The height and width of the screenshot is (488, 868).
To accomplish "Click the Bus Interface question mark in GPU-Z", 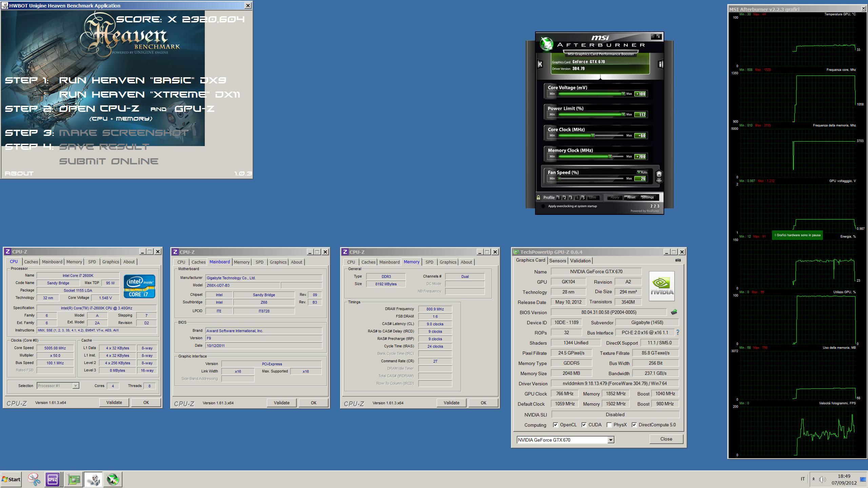I will coord(678,332).
